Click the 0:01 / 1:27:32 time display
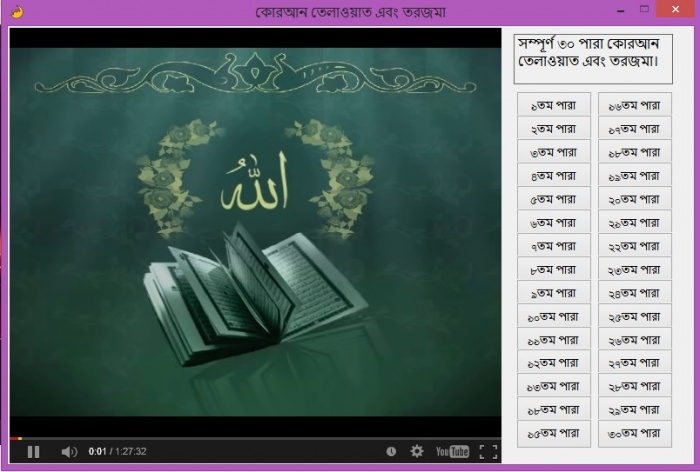This screenshot has height=472, width=700. (x=117, y=451)
